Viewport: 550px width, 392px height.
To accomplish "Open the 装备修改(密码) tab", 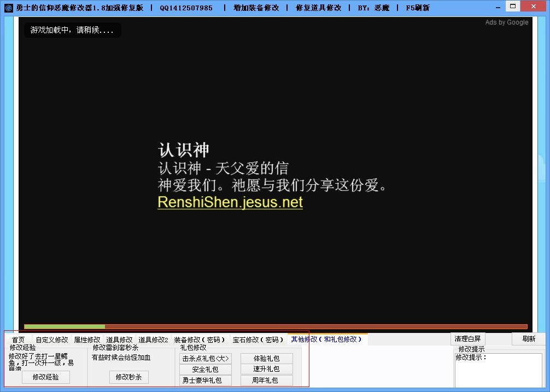I will click(x=199, y=340).
